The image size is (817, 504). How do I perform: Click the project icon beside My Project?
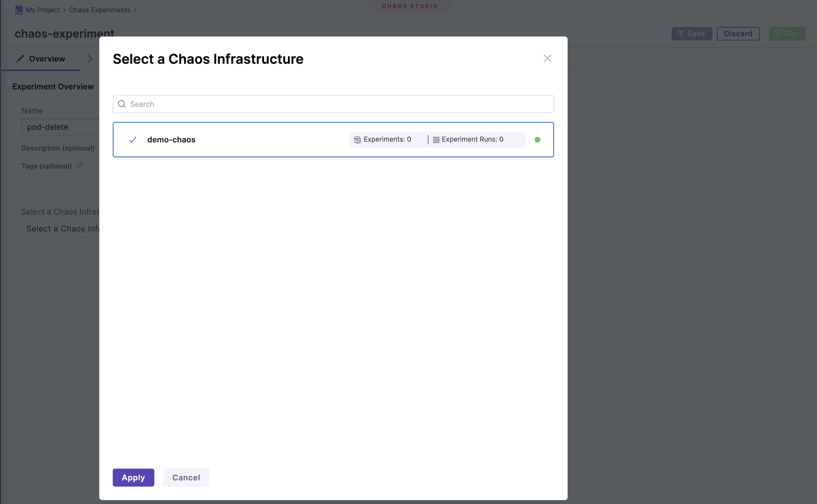coord(19,10)
